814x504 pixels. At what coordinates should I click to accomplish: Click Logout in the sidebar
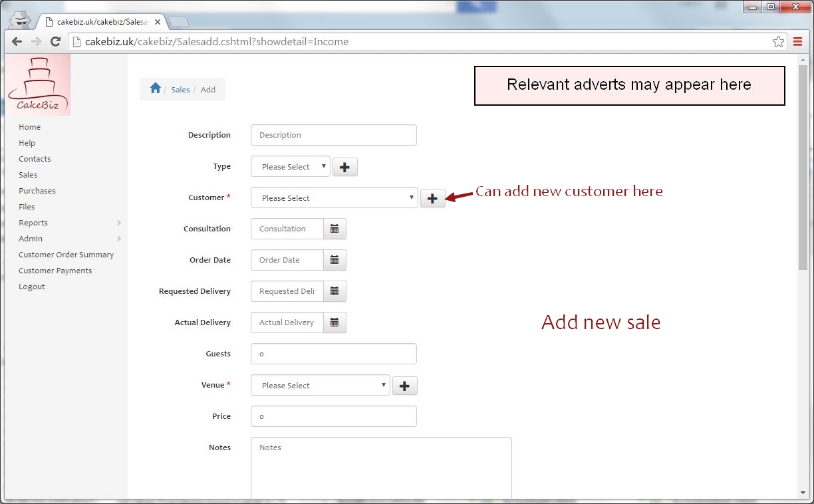point(32,287)
